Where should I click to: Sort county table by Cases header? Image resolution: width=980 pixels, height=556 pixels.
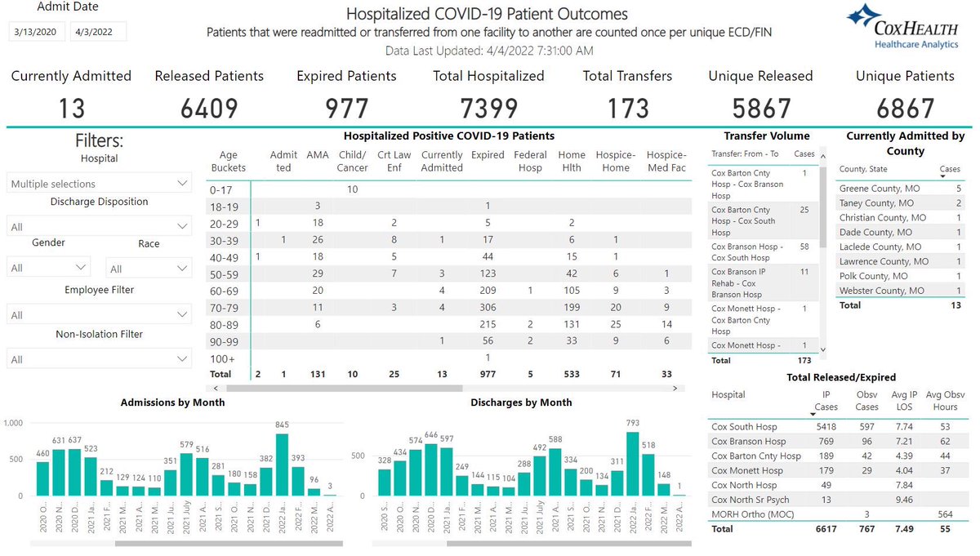pos(950,169)
